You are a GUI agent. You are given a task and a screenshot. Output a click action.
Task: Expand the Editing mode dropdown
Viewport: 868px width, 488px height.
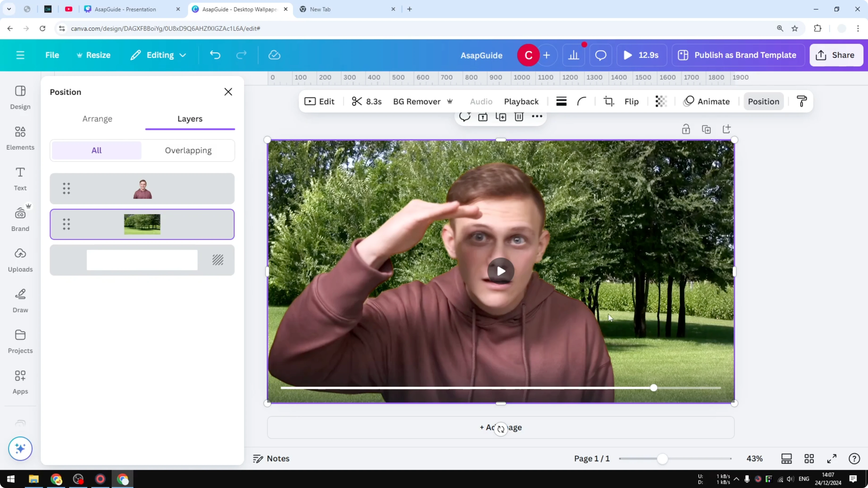(158, 55)
